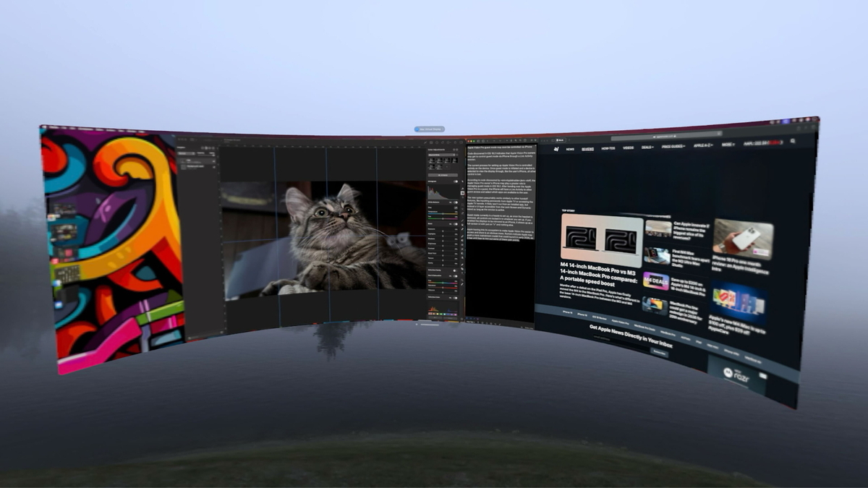Open the M4 DEALS article thumbnail
The width and height of the screenshot is (868, 488).
pyautogui.click(x=655, y=281)
